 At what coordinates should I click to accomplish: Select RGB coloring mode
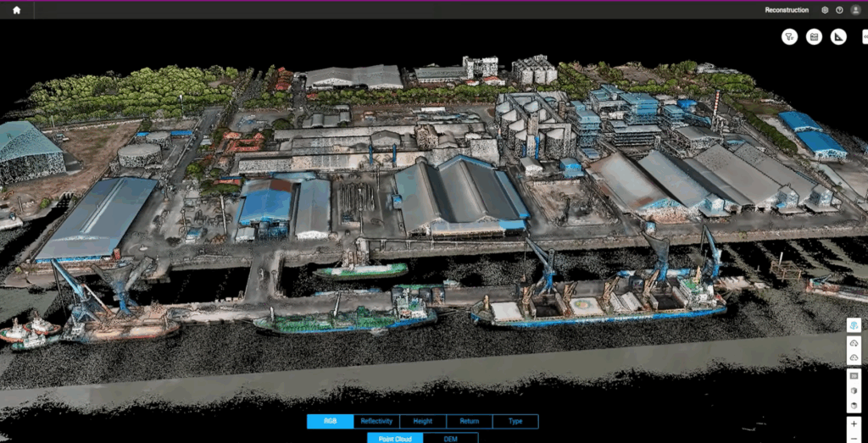pyautogui.click(x=331, y=421)
